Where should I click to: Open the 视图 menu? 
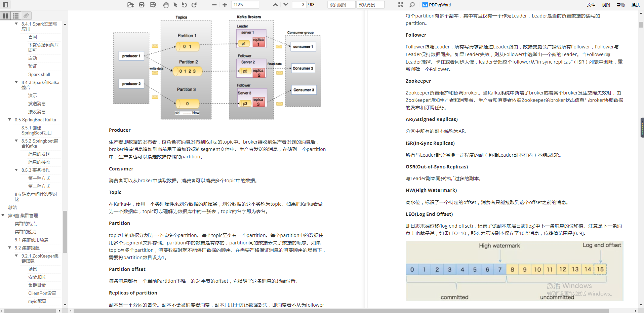[606, 5]
